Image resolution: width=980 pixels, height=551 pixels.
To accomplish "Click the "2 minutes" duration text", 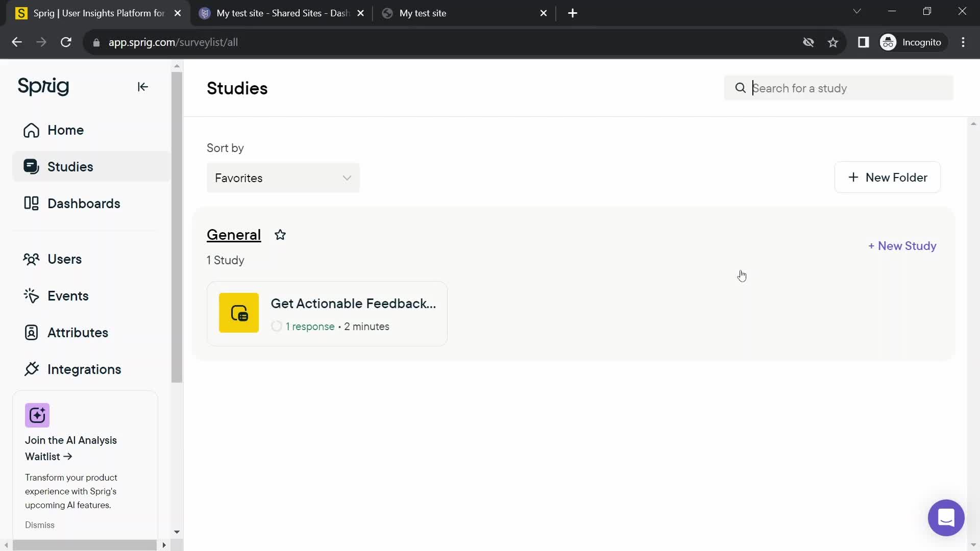I will click(x=366, y=327).
